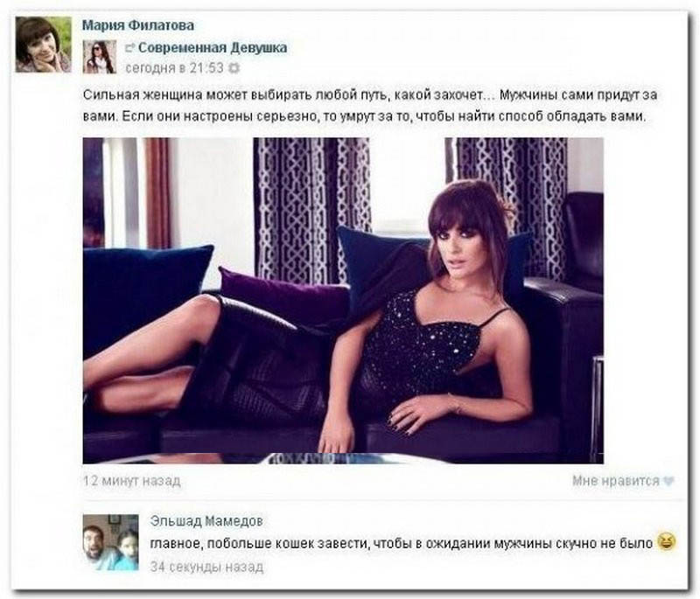Image resolution: width=700 pixels, height=599 pixels.
Task: Click post line starting вами. Если они
Action: 364,116
